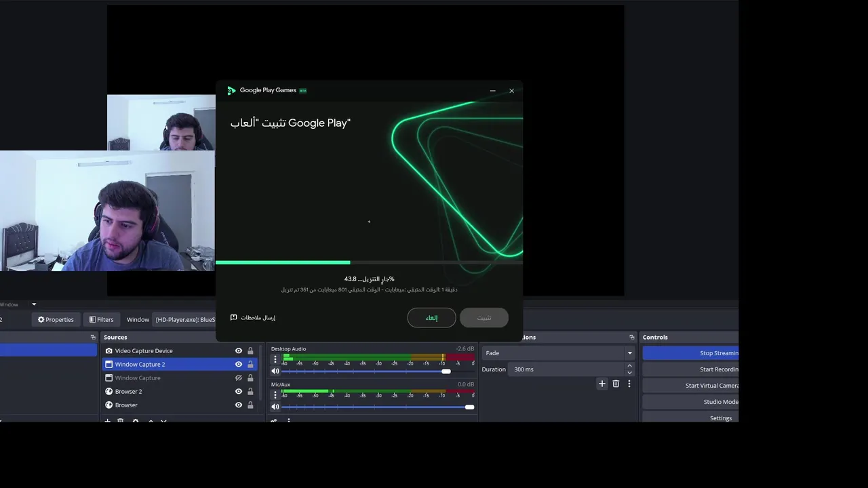The image size is (868, 488).
Task: Select the highlighted scene in Scenes list
Action: 49,350
